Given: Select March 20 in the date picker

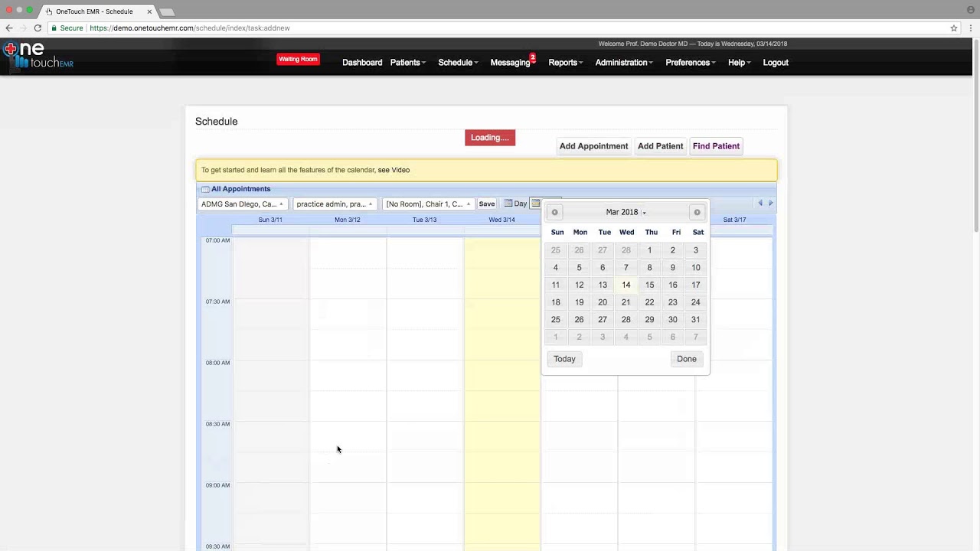Looking at the screenshot, I should [603, 302].
